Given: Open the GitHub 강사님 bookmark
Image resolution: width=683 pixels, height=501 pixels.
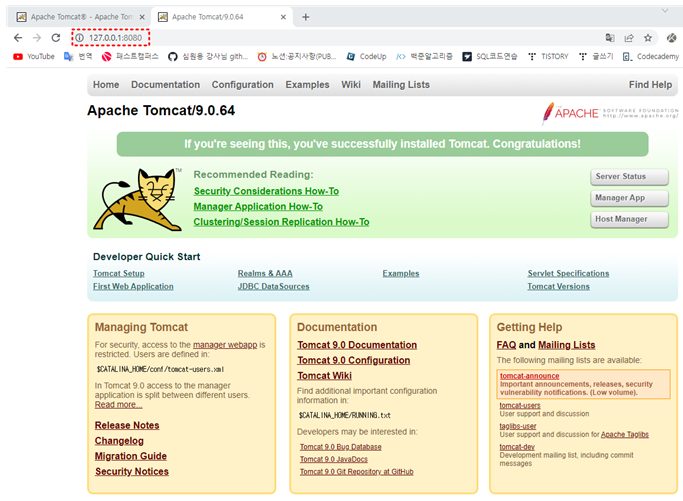Looking at the screenshot, I should [208, 57].
